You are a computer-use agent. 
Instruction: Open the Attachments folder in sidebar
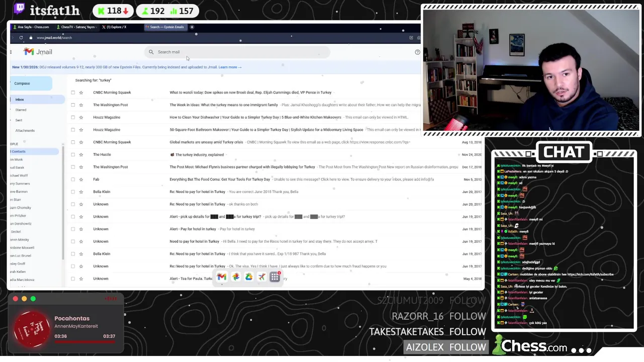click(x=25, y=131)
